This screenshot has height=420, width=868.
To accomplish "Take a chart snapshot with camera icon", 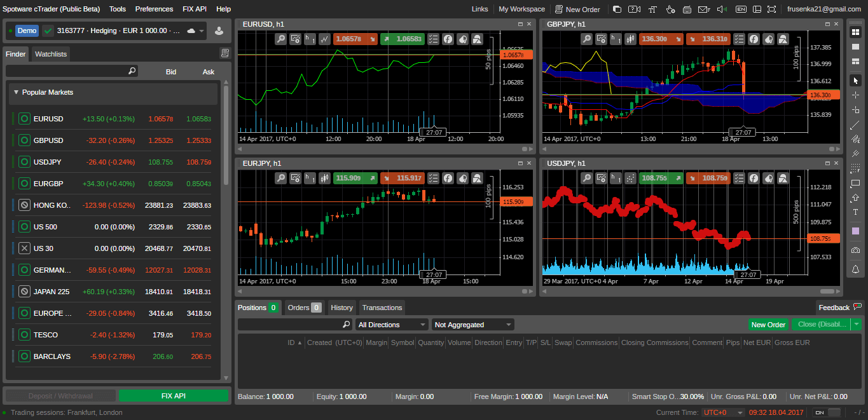I will coord(855,250).
